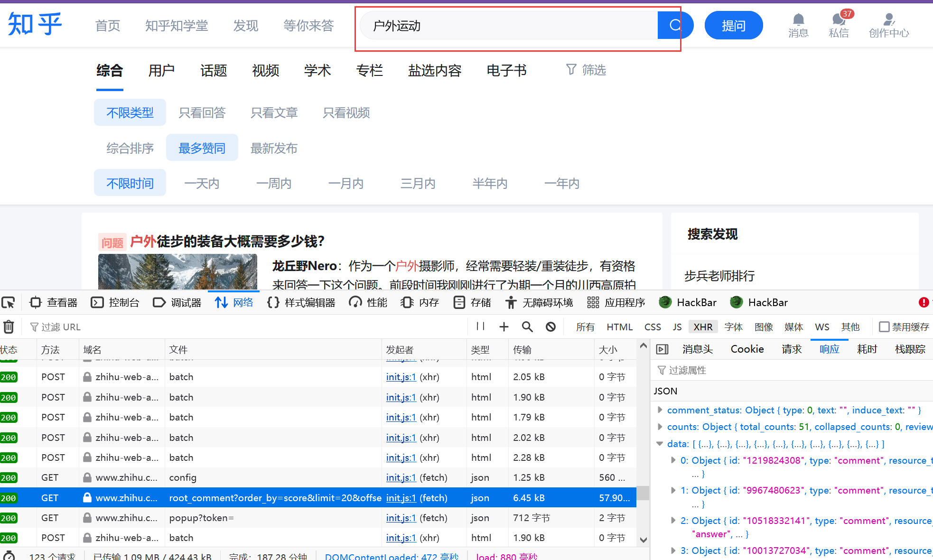This screenshot has width=933, height=560.
Task: Toggle the 图像 request filter
Action: click(764, 327)
